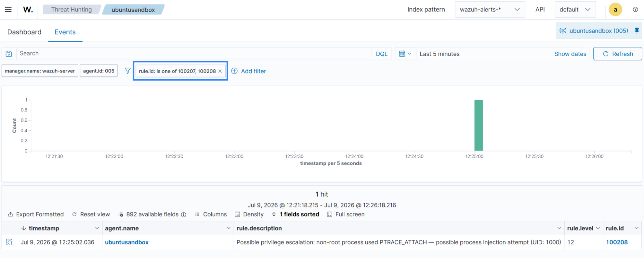Expand timestamp column options chevron
Screen dimensions: 644x258
[97, 228]
